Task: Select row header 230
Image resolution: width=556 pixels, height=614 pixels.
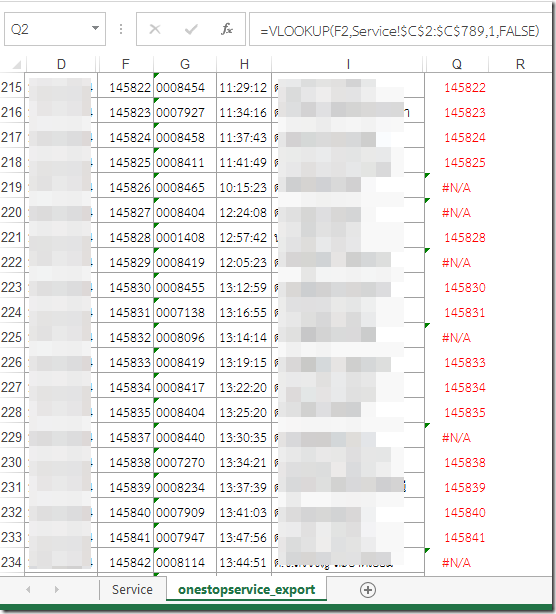Action: pos(12,462)
